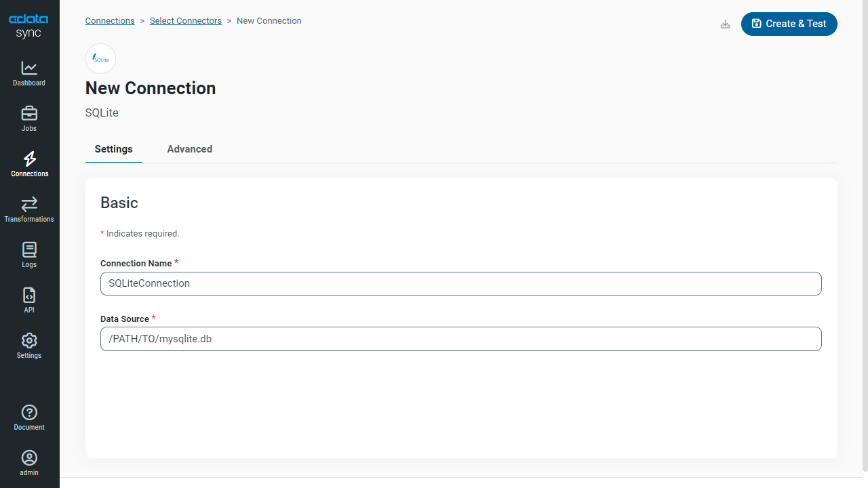Click the New Connection breadcrumb text
Viewport: 868px width, 488px height.
tap(269, 21)
